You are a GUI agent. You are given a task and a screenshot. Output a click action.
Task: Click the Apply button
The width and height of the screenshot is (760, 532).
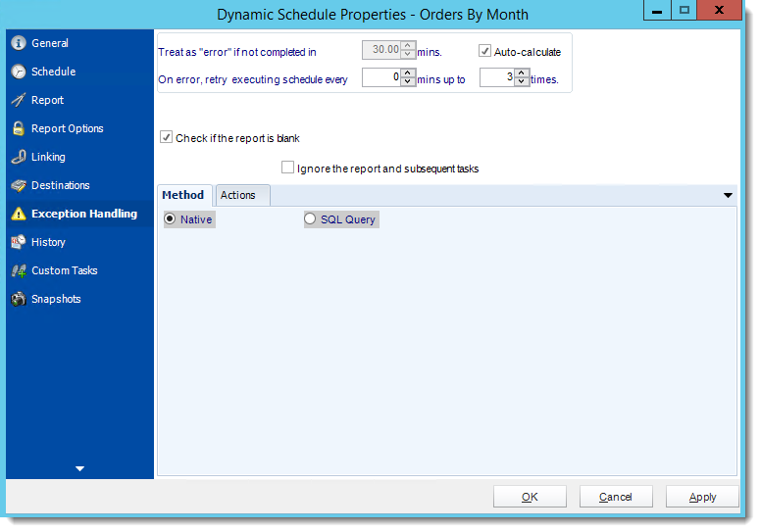click(x=702, y=497)
